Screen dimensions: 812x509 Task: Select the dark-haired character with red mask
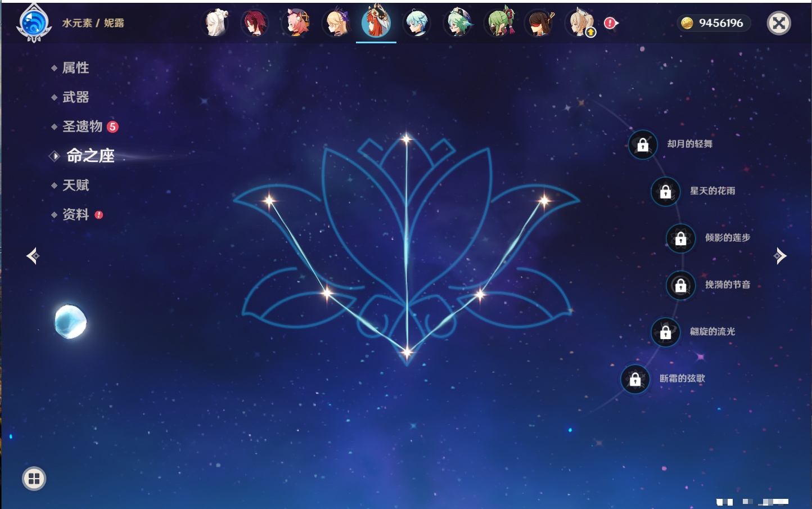540,23
